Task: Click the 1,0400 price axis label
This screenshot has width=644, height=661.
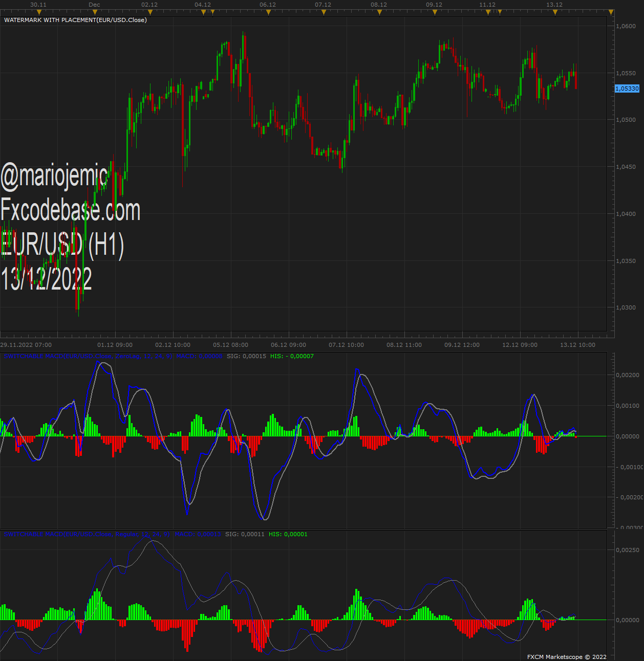Action: [x=626, y=214]
